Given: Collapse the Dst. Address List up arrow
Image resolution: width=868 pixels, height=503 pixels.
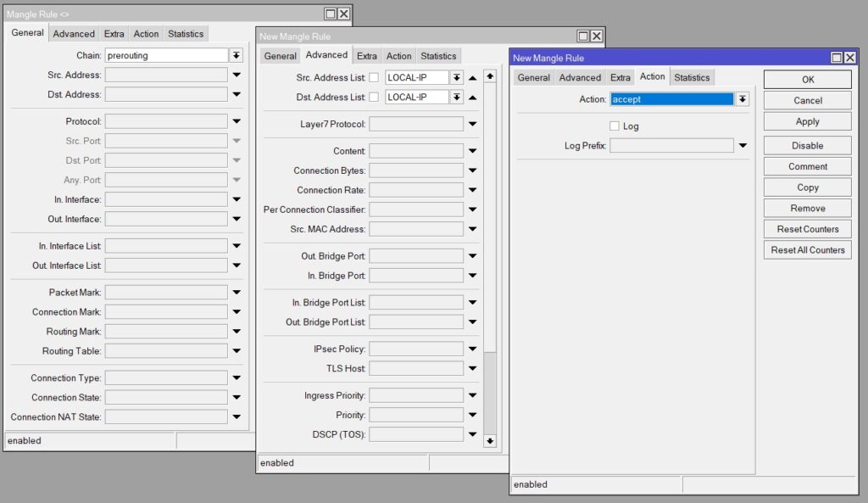Looking at the screenshot, I should pyautogui.click(x=472, y=98).
